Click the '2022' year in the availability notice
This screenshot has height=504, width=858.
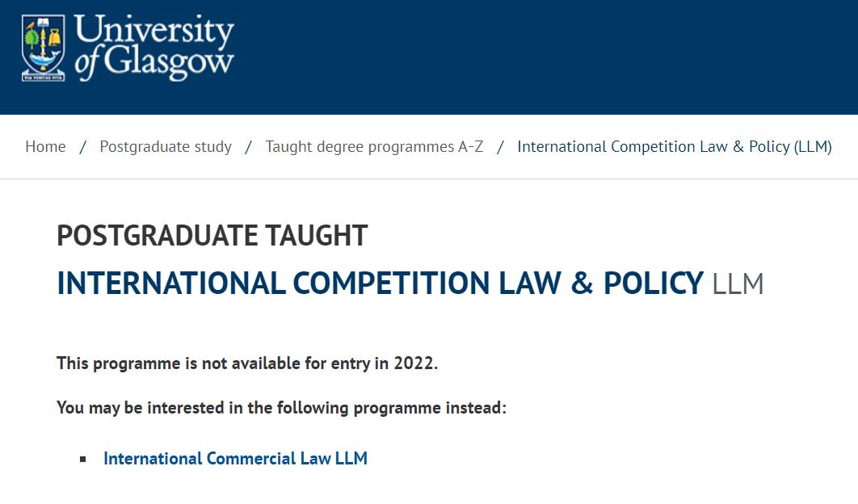[x=414, y=363]
